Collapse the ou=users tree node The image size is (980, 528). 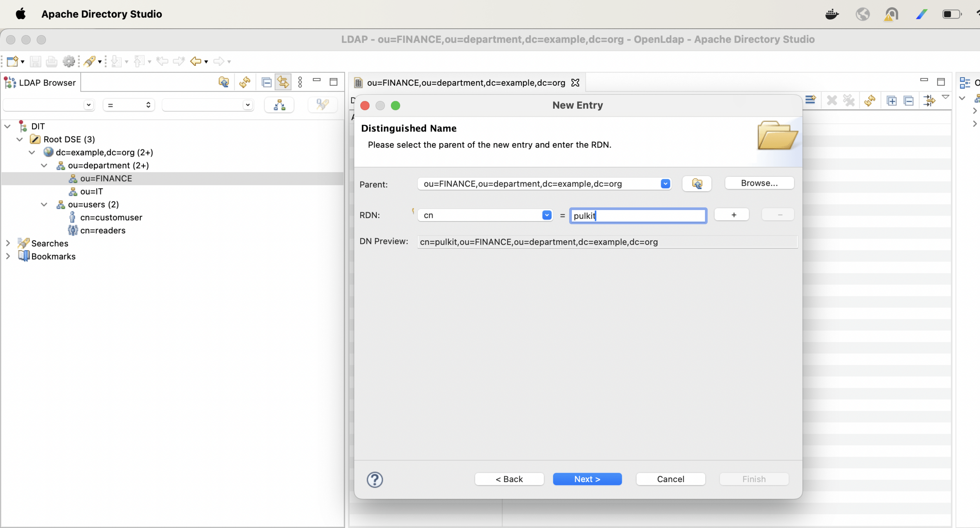tap(44, 204)
